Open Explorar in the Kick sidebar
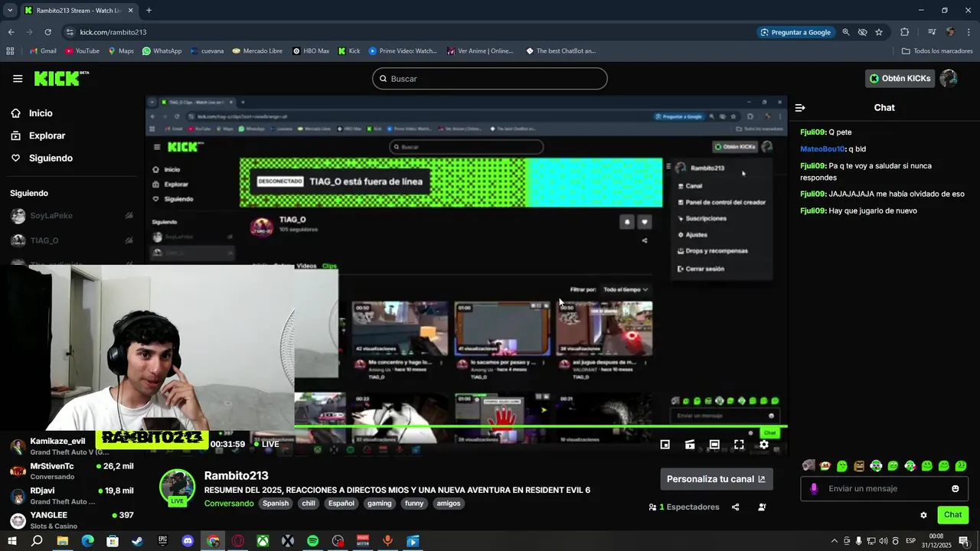 [x=38, y=135]
